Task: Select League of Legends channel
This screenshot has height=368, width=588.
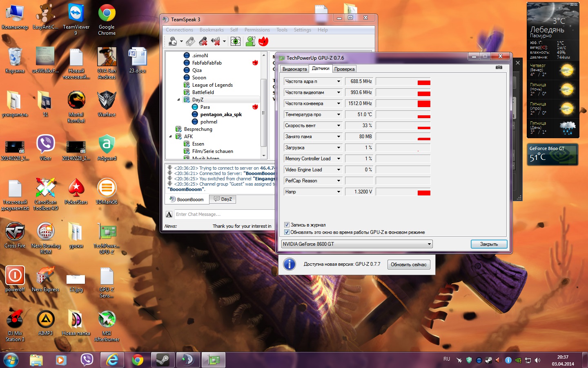Action: pyautogui.click(x=212, y=85)
